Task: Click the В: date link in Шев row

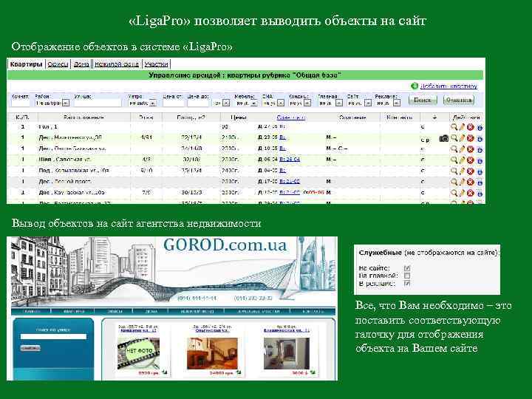Action: click(x=290, y=159)
